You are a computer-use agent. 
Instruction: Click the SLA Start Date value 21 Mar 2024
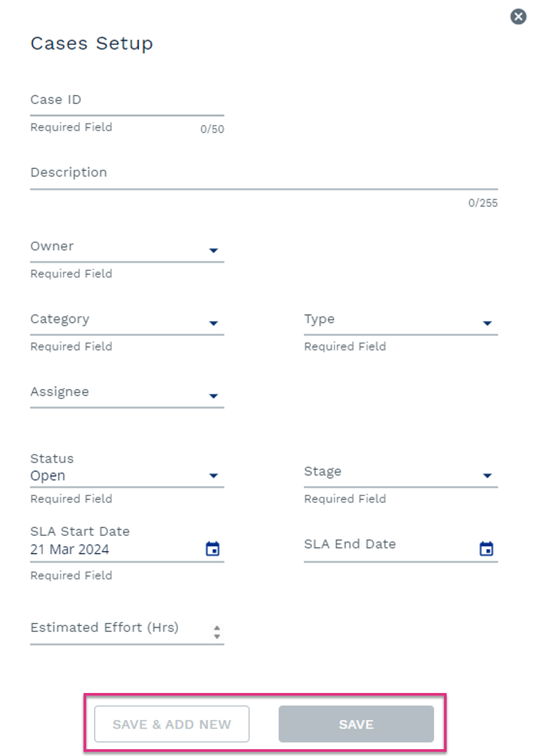(x=70, y=550)
